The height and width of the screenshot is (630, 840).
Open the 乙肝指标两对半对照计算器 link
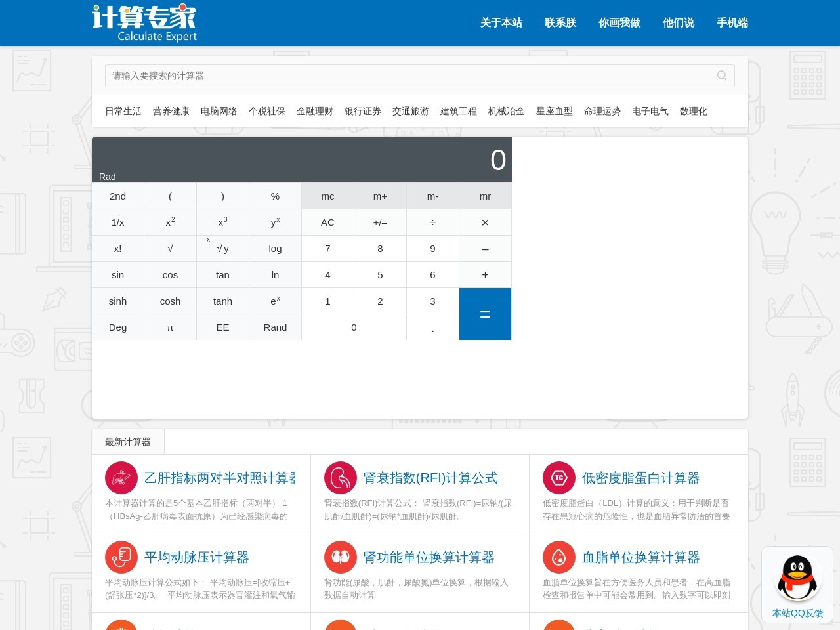[x=220, y=478]
